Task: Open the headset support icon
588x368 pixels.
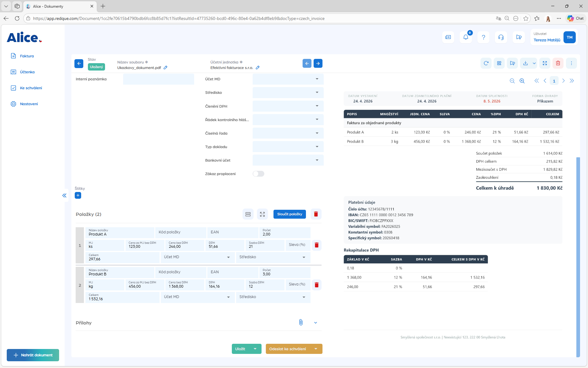Action: [x=501, y=37]
